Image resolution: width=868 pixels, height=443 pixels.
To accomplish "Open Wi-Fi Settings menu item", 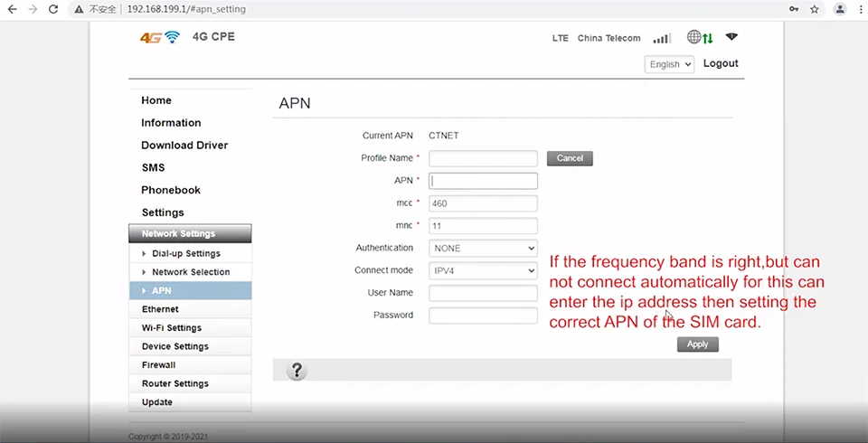I will pyautogui.click(x=172, y=328).
